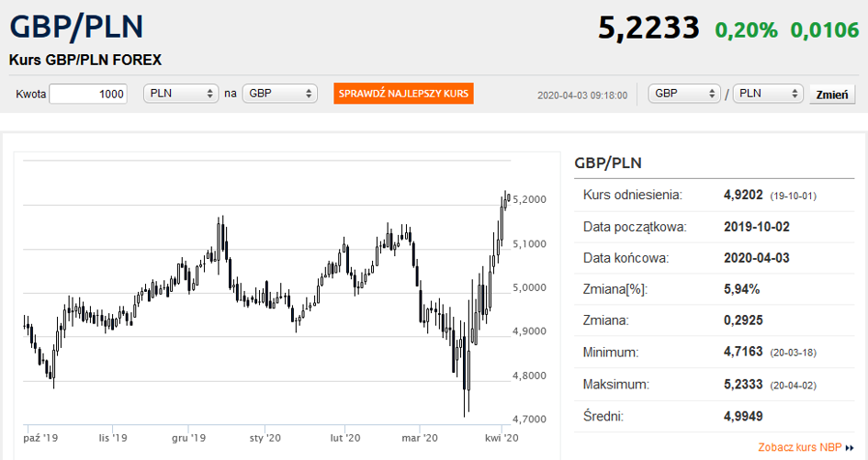This screenshot has height=460, width=868.
Task: Click the Zmień button
Action: [831, 95]
